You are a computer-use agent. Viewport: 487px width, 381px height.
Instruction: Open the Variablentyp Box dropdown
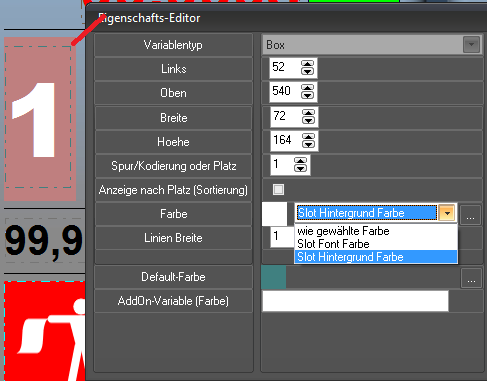(x=471, y=44)
